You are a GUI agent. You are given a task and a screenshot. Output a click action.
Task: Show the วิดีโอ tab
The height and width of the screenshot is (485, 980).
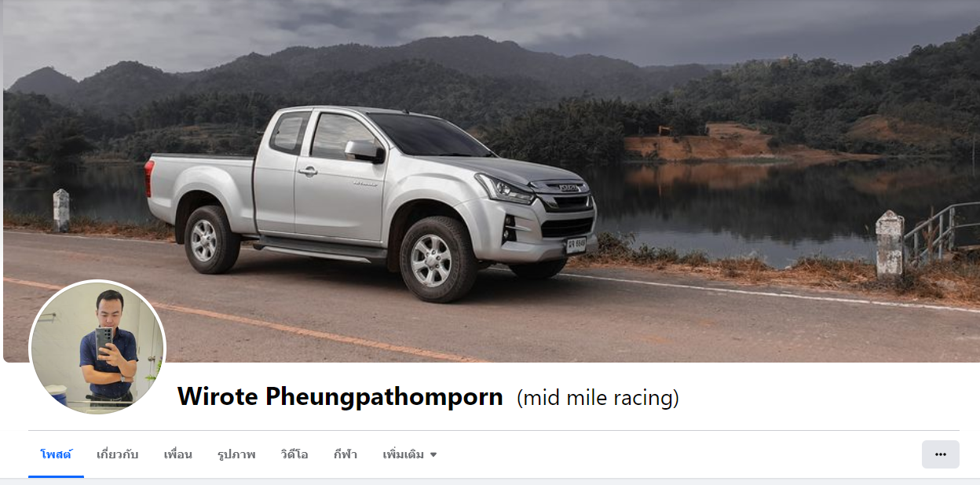pos(294,454)
